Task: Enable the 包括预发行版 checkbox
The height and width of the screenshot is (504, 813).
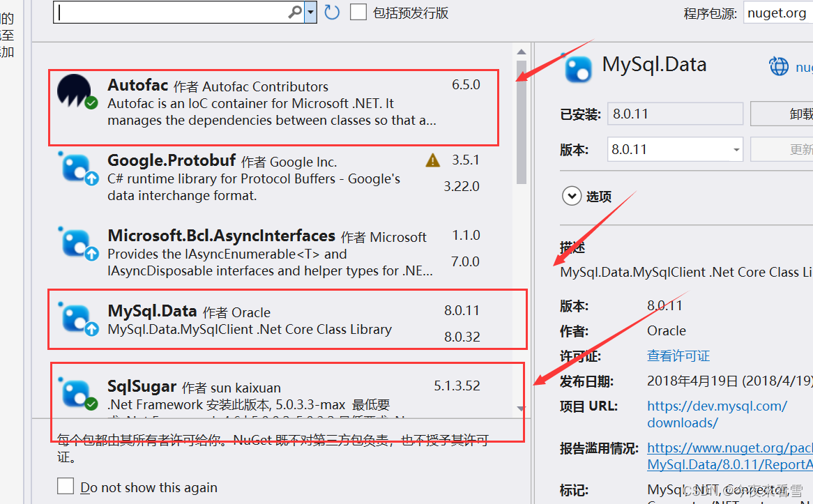Action: tap(358, 11)
